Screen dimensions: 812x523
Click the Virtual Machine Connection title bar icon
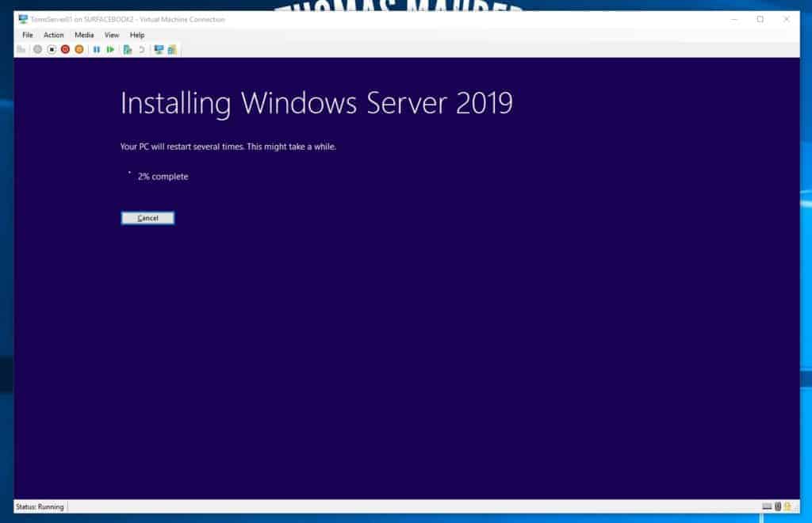click(23, 19)
